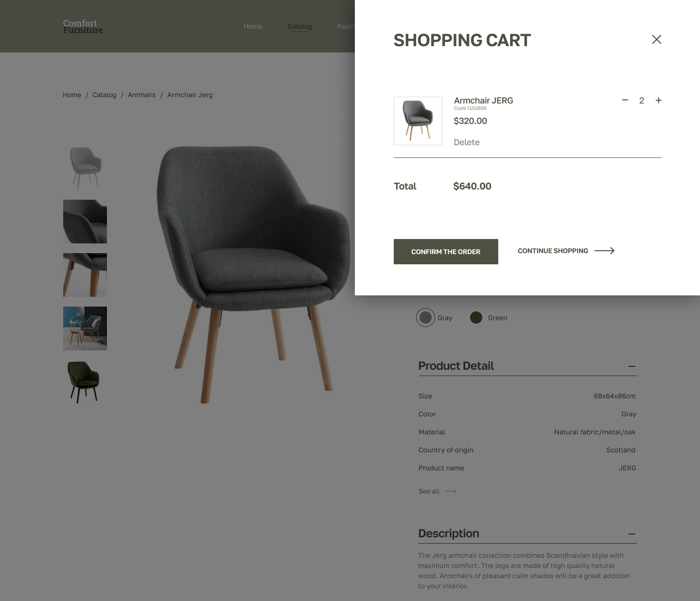Open cart item Armchair JERG thumbnail image
Screen dimensions: 700x601
click(x=418, y=121)
